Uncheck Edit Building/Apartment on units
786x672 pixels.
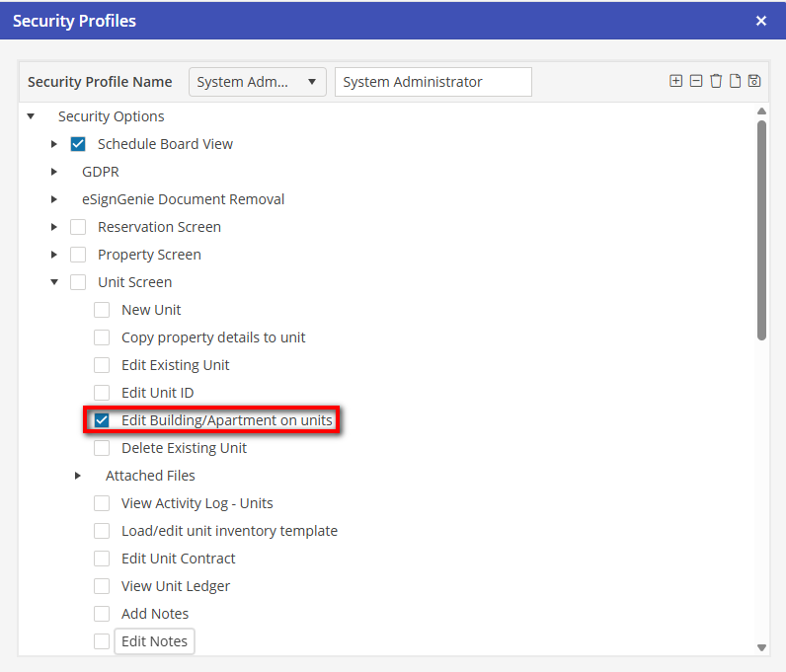click(x=102, y=420)
